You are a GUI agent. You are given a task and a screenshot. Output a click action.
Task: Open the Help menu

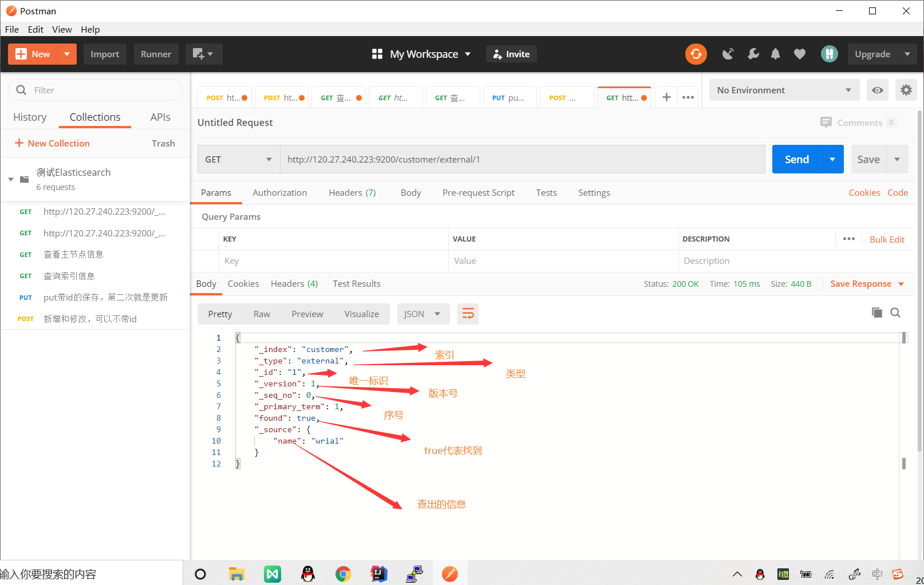(x=90, y=29)
